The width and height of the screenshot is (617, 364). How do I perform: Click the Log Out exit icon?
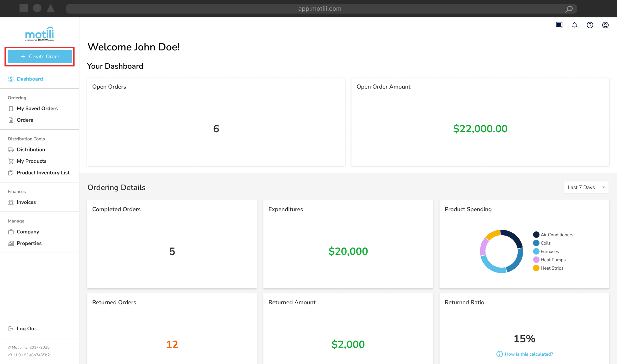click(x=11, y=329)
